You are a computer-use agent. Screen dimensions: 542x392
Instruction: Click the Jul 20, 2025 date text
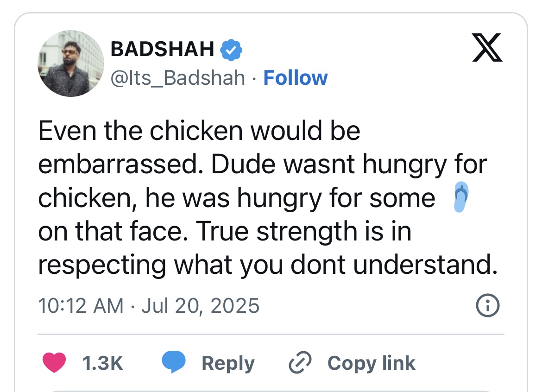coord(200,306)
